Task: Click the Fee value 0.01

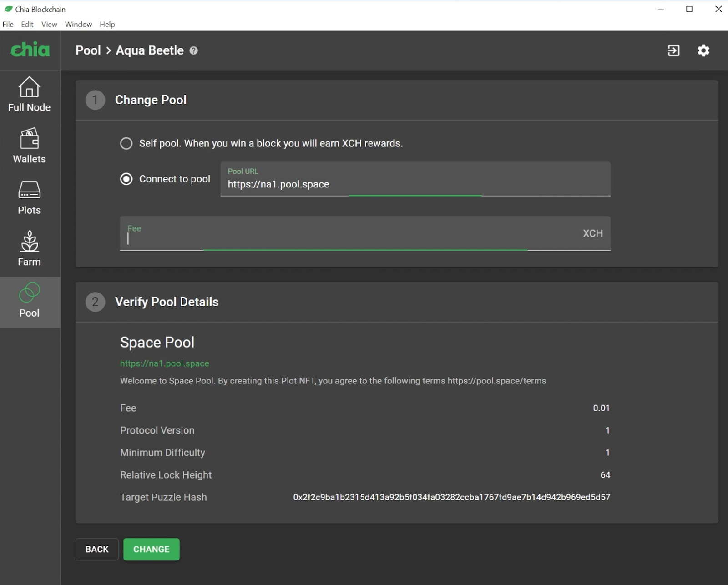Action: coord(601,408)
